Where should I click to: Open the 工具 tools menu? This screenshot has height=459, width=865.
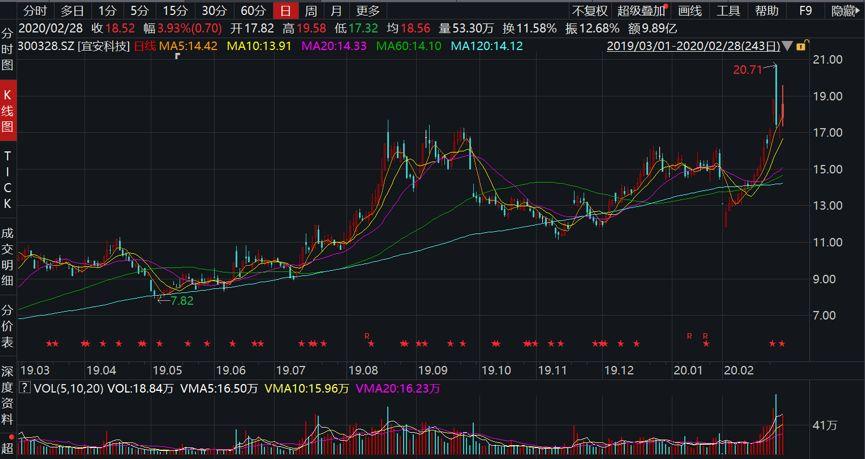(728, 10)
